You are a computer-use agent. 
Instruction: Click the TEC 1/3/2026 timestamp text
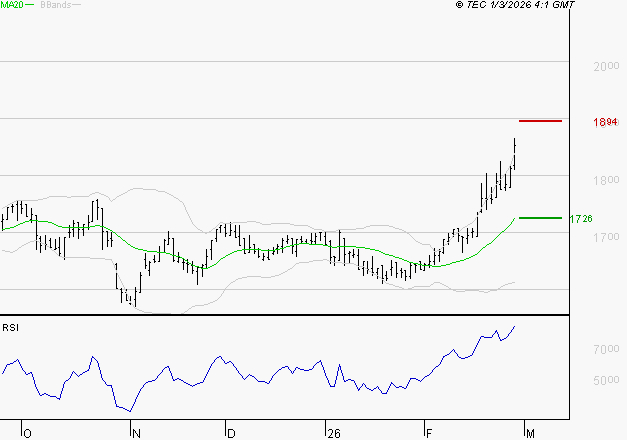tap(515, 5)
